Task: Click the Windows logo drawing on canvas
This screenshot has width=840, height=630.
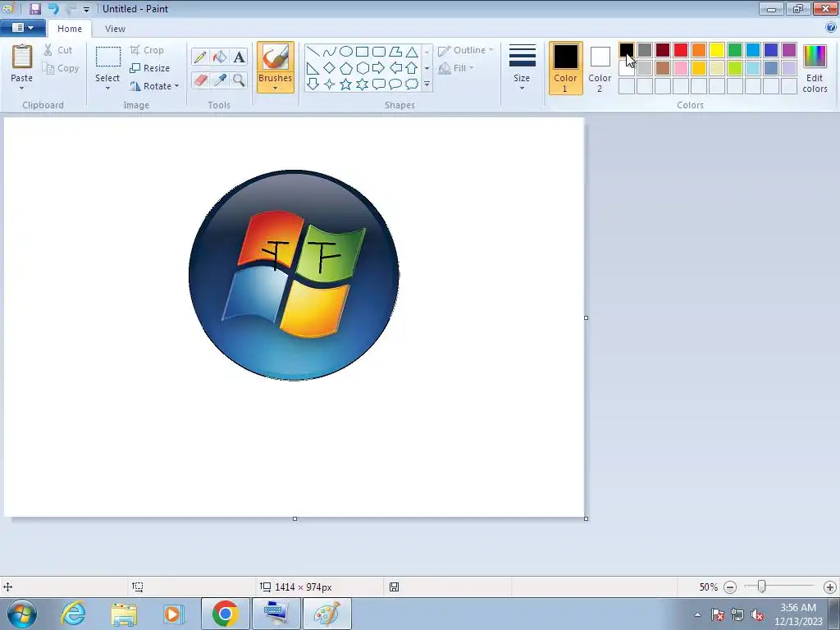Action: click(x=294, y=276)
